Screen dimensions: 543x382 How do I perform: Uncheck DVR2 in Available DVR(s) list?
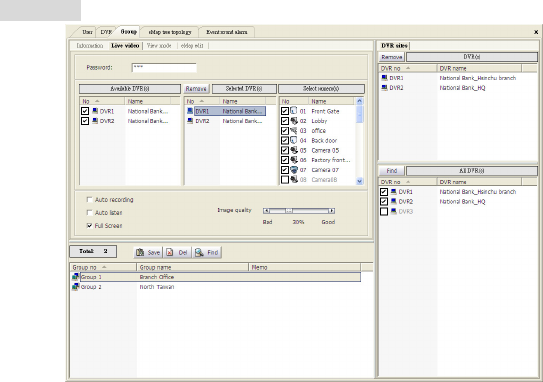tap(85, 121)
